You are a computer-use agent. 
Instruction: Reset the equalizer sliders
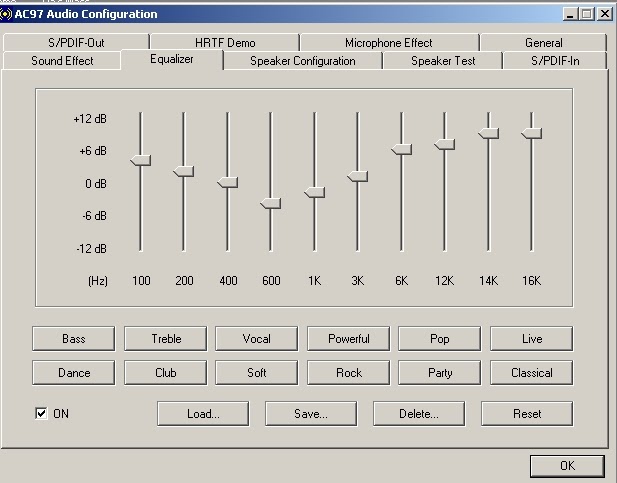527,414
